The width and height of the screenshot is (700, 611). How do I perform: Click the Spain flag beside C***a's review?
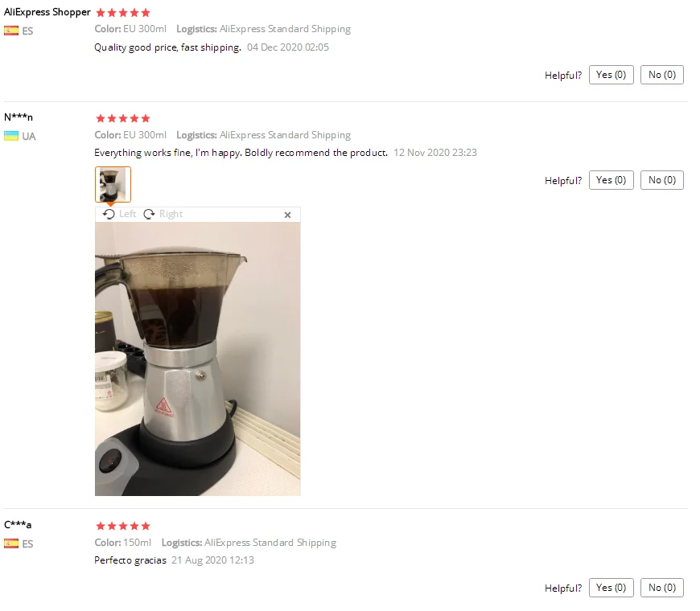pyautogui.click(x=11, y=543)
